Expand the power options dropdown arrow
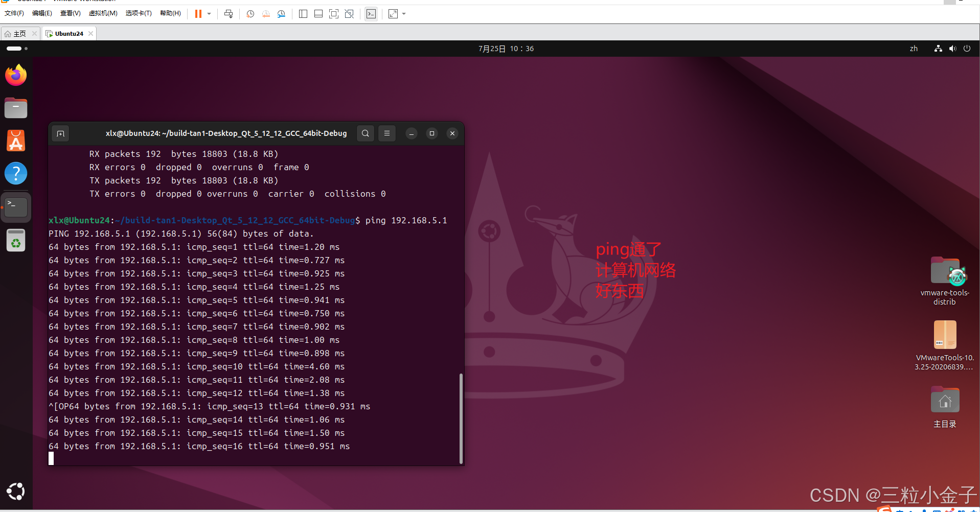 (x=209, y=14)
